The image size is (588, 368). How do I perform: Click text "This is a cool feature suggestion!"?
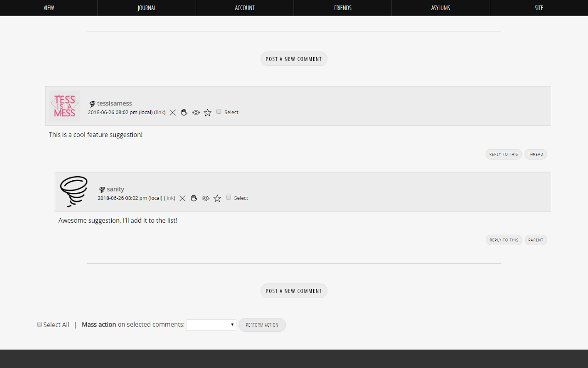[x=96, y=135]
